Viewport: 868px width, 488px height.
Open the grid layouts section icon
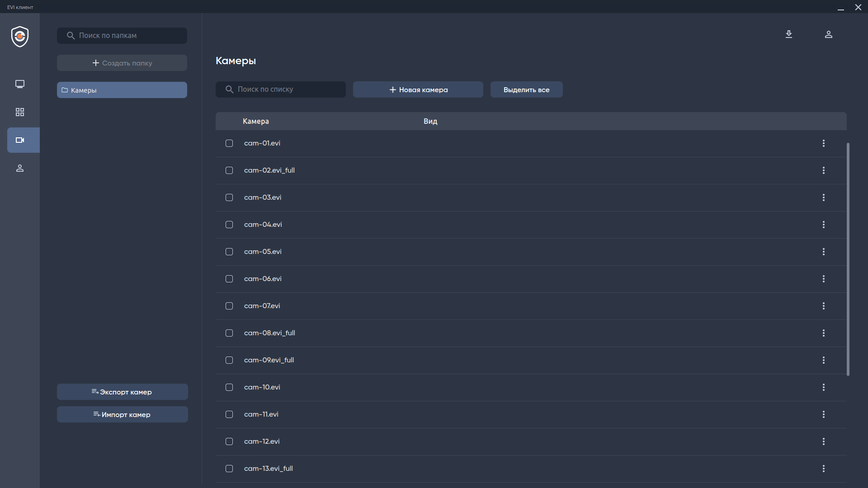(20, 112)
